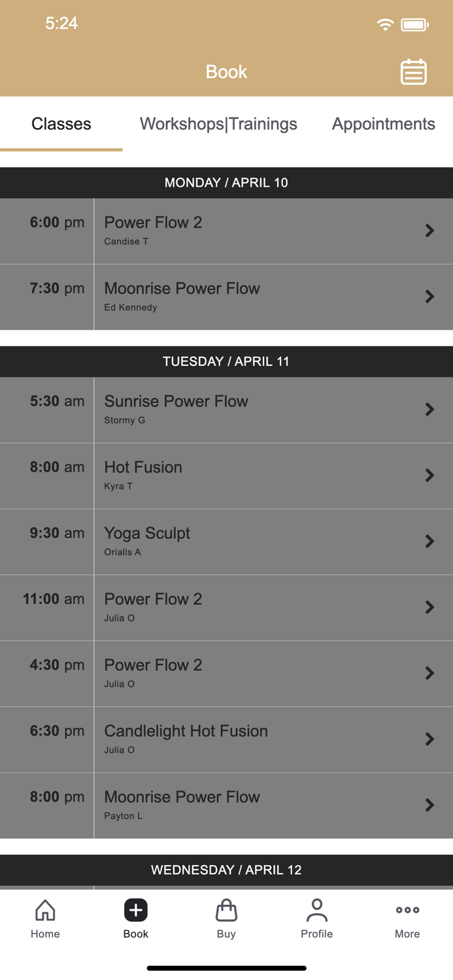Tap the Book plus icon
Viewport: 453px width, 980px height.
[135, 909]
